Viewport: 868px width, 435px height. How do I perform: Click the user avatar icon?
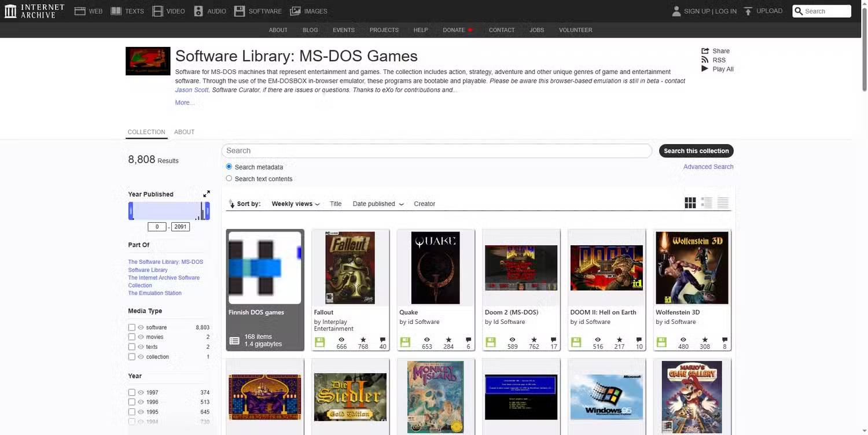coord(676,11)
